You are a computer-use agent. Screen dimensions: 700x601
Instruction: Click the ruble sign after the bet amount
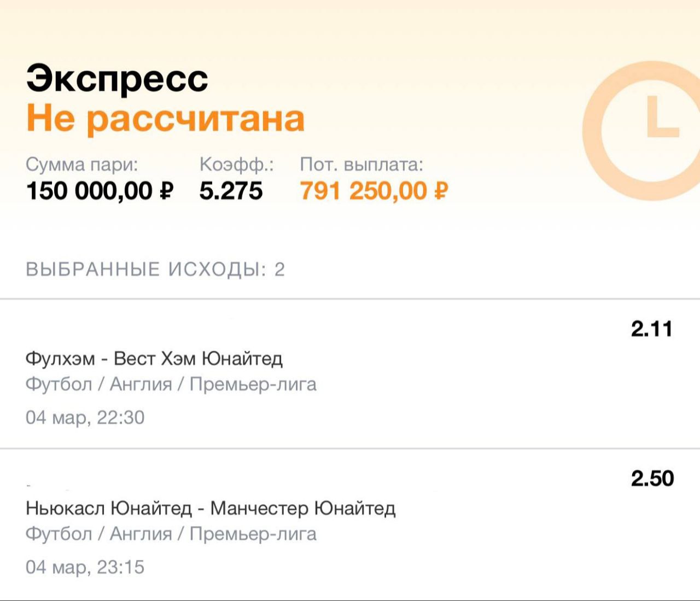click(166, 191)
